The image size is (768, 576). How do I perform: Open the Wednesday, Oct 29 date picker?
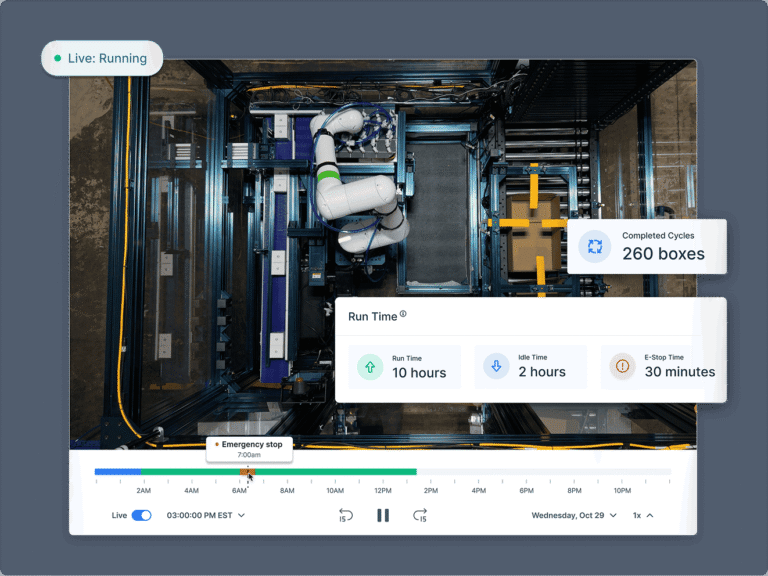pyautogui.click(x=574, y=515)
